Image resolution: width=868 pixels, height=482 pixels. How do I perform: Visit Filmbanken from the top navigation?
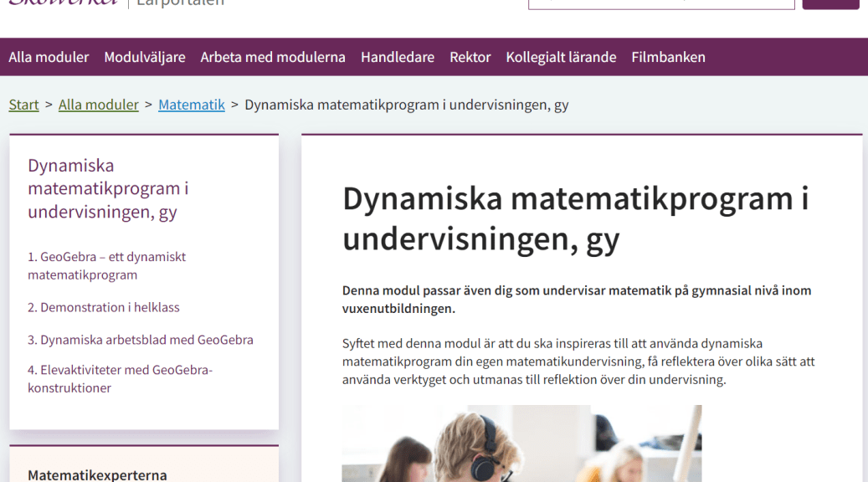pos(668,57)
